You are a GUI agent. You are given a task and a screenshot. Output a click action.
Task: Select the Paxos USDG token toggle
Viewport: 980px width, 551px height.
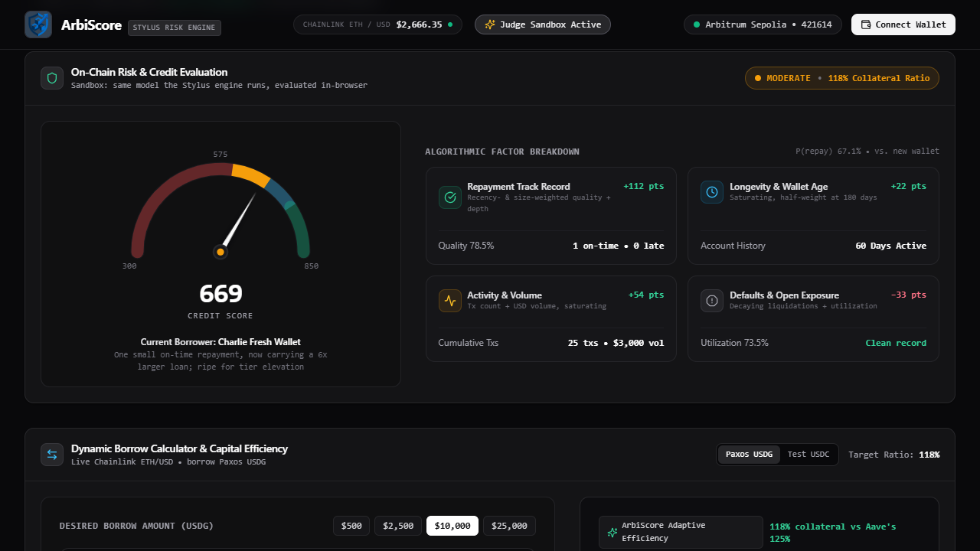pyautogui.click(x=749, y=455)
